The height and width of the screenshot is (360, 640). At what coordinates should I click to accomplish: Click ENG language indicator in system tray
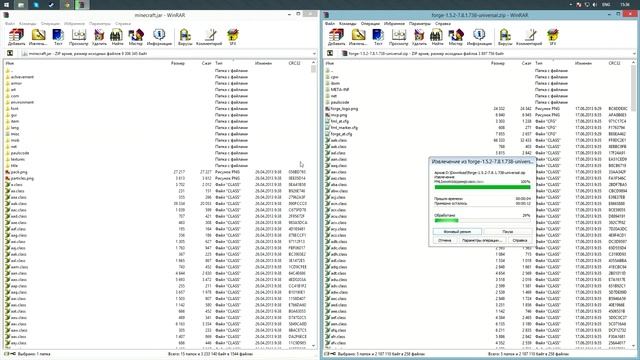pos(607,5)
